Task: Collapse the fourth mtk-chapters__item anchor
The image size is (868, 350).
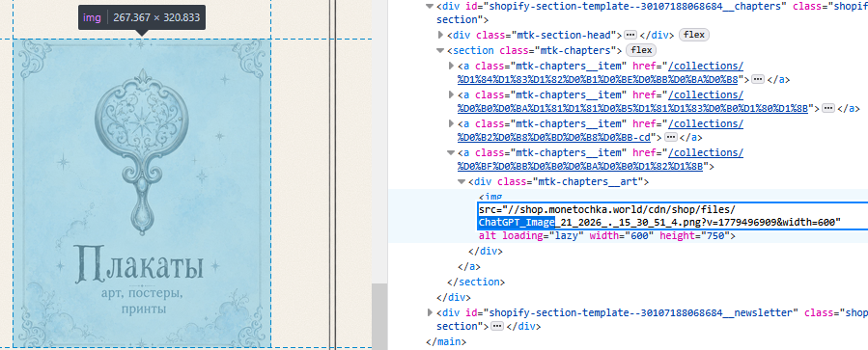Action: click(x=452, y=152)
